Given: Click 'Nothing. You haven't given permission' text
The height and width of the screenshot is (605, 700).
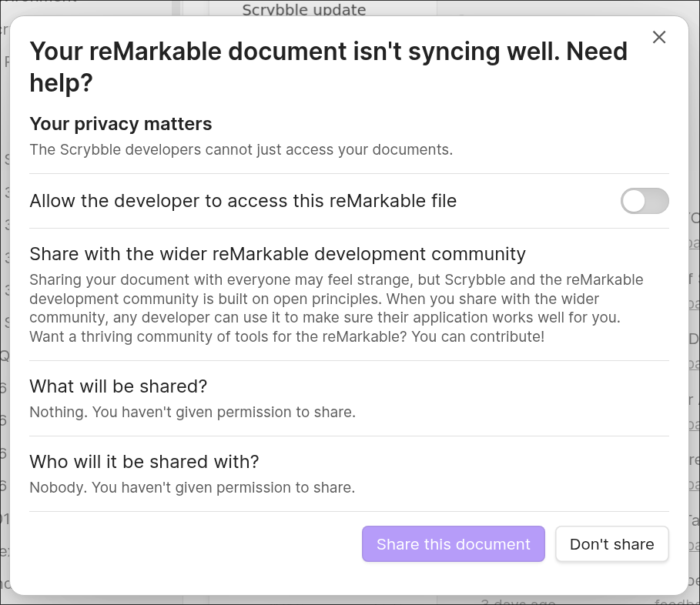Looking at the screenshot, I should pyautogui.click(x=193, y=412).
